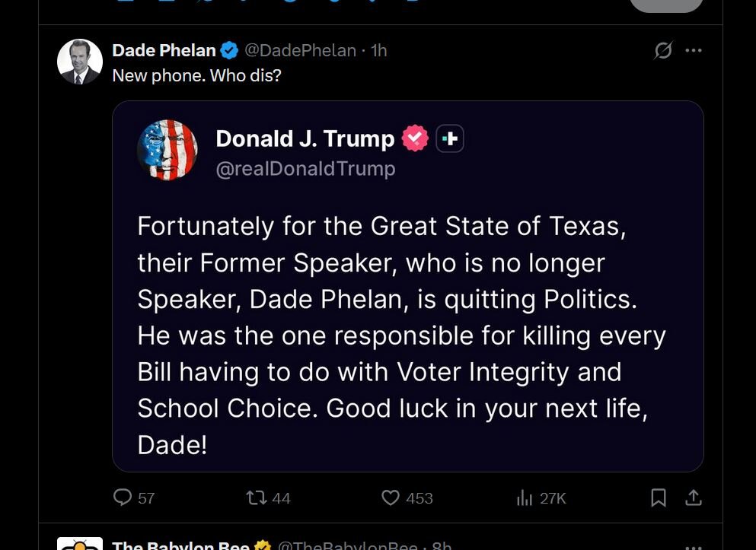Open the more options menu for Phelan's post
756x550 pixels.
[693, 51]
